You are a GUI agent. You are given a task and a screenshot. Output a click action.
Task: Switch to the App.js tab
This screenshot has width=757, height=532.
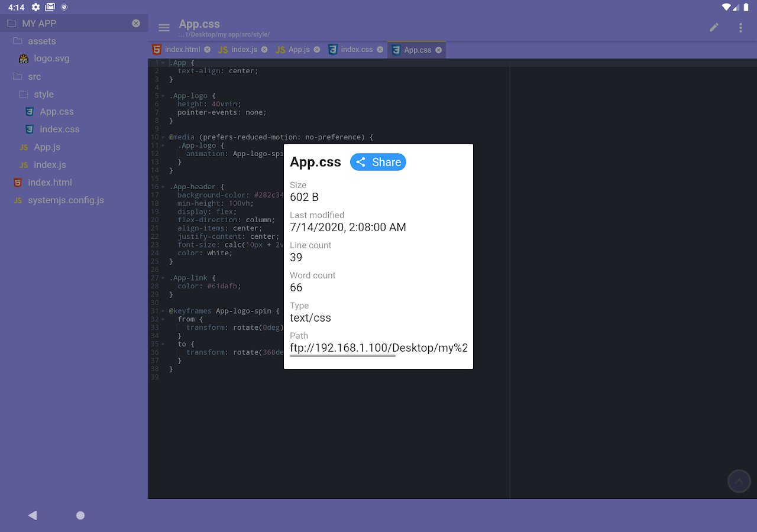299,50
